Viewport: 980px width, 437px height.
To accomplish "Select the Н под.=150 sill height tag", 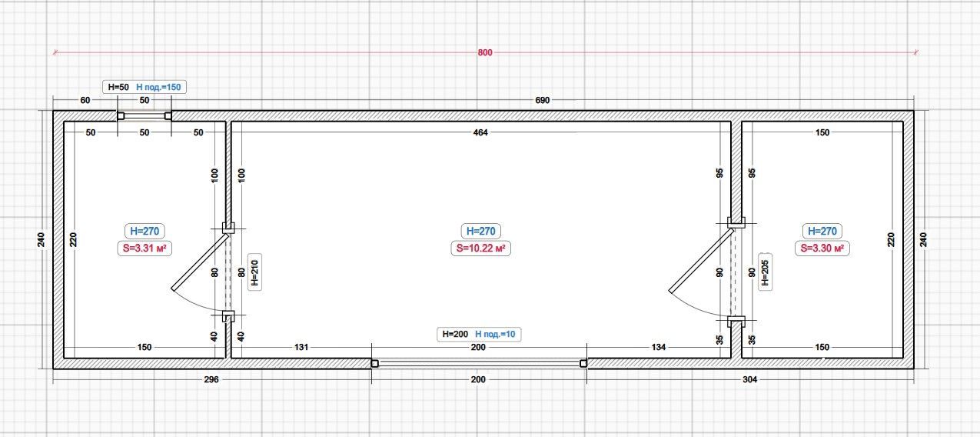I will pos(158,87).
